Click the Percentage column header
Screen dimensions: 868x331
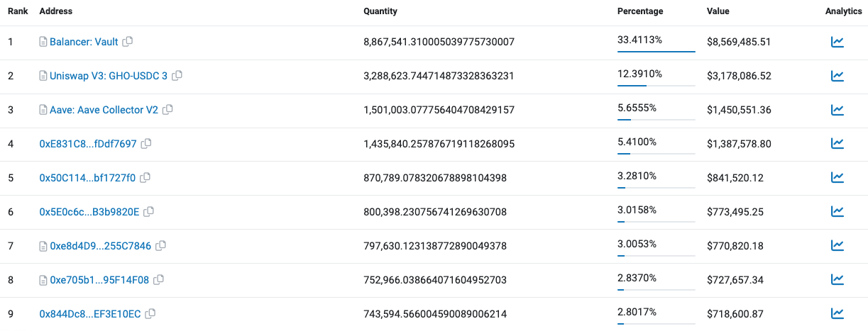[x=640, y=11]
